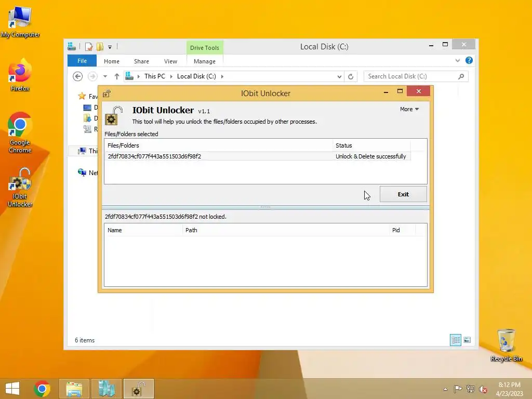Click the Explorer window drive icon

tap(72, 46)
